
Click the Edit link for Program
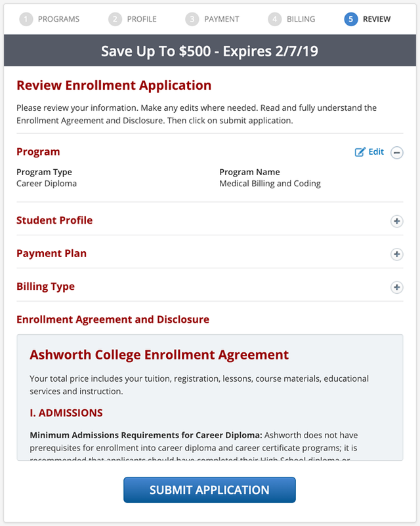click(376, 152)
